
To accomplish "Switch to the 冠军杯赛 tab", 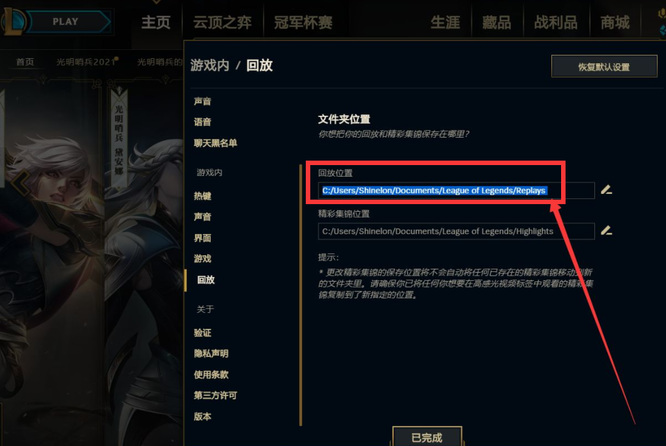I will tap(303, 22).
